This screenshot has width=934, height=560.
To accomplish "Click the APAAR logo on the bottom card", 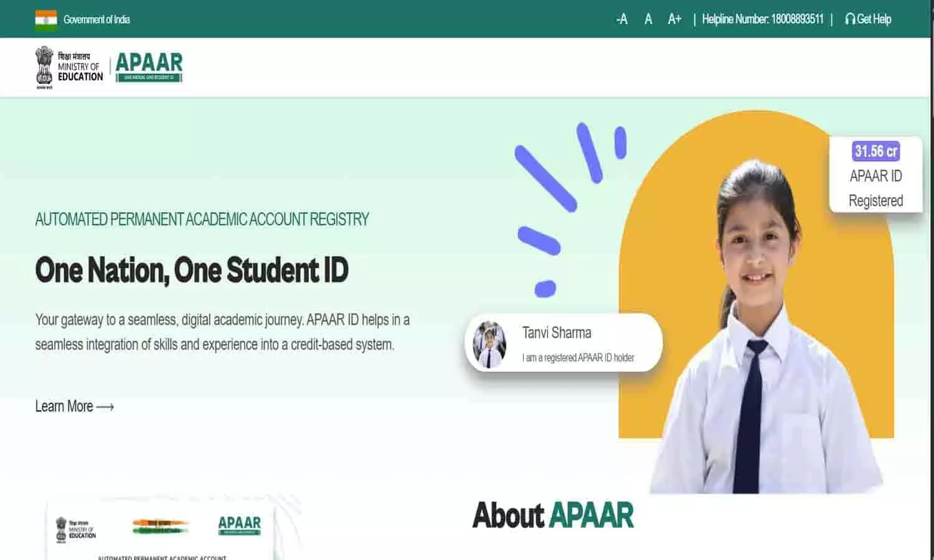I will (x=240, y=526).
